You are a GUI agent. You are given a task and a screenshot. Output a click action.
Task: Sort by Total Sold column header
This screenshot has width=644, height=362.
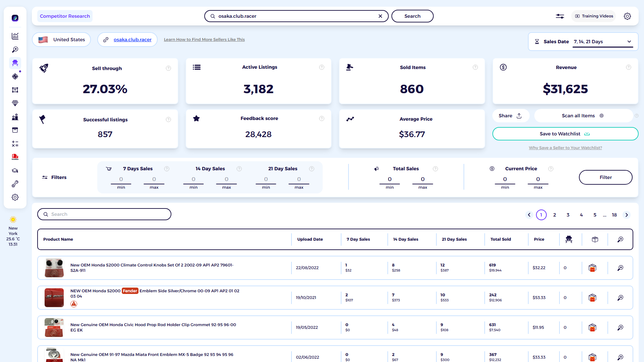pos(501,239)
